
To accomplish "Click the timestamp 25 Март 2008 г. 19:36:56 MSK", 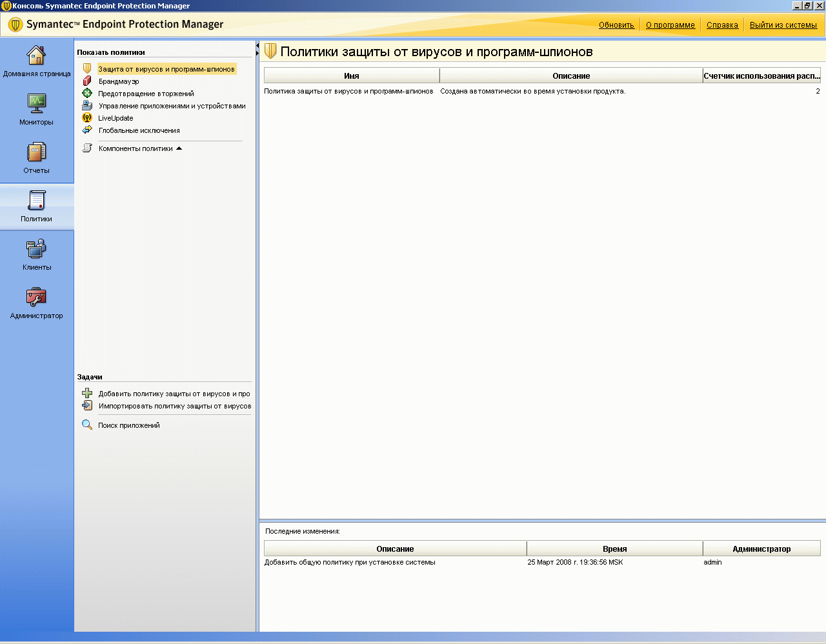I will [575, 562].
